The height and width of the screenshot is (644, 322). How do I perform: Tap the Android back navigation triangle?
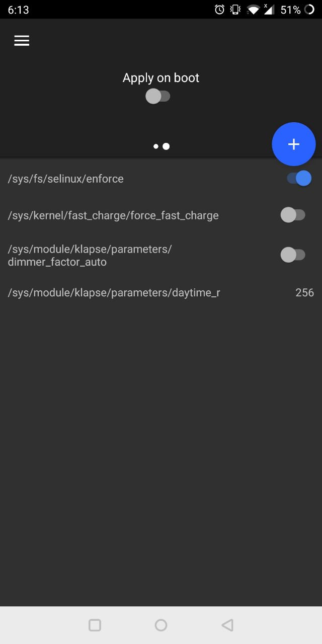227,625
